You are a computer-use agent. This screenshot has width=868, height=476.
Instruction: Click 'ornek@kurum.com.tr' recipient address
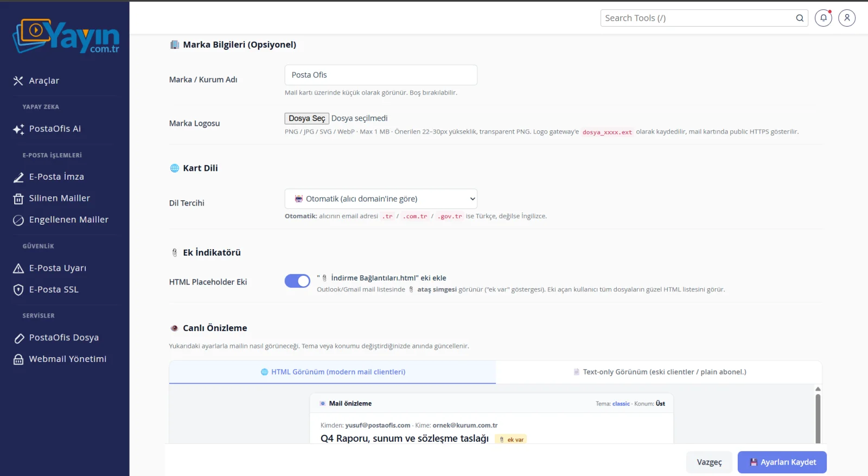(x=465, y=426)
